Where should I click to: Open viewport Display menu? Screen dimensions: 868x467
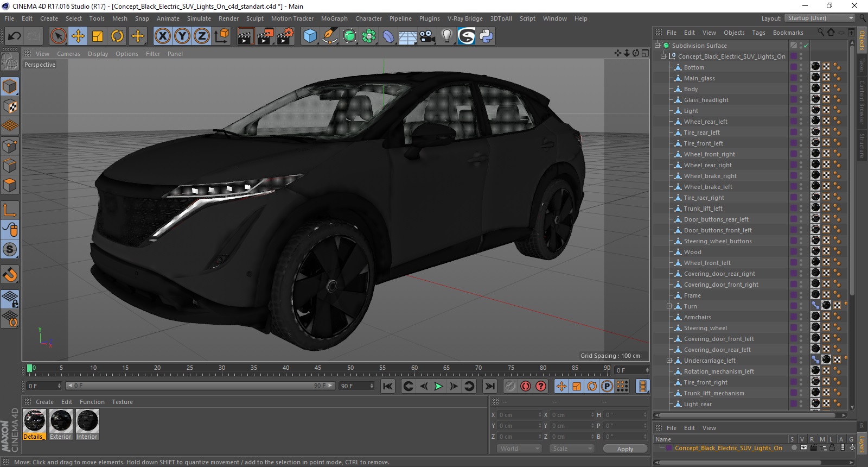tap(98, 54)
